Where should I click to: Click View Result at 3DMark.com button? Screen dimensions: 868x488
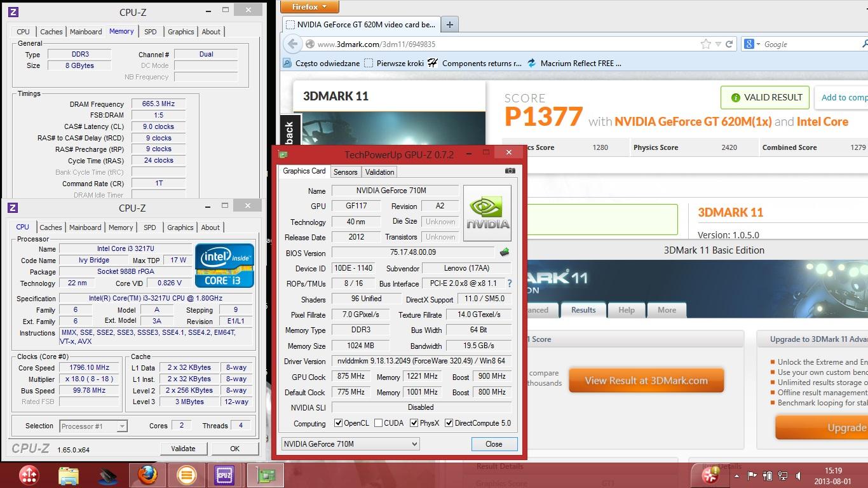tap(646, 381)
